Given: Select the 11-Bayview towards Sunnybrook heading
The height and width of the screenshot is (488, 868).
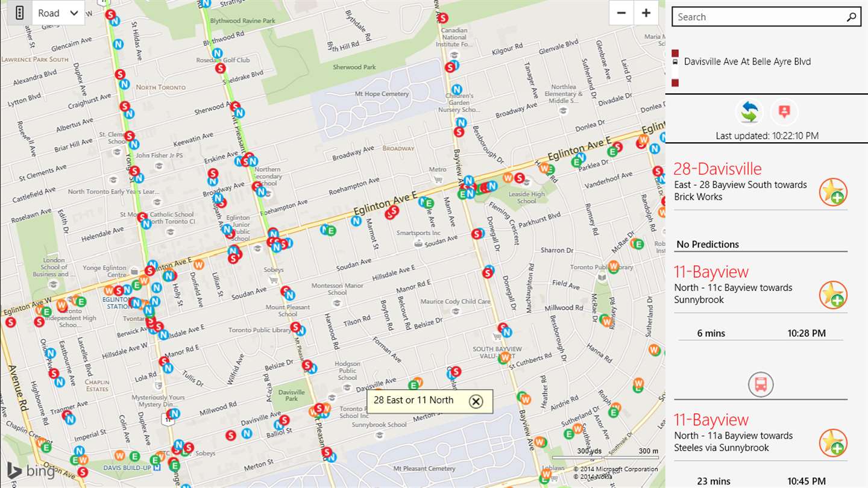Looking at the screenshot, I should (711, 272).
